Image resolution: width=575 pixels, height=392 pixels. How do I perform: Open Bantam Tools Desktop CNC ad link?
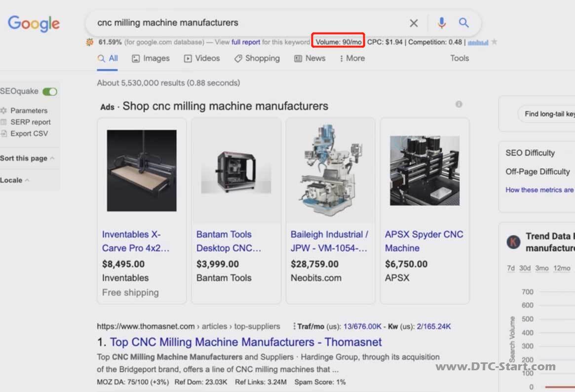click(x=229, y=241)
